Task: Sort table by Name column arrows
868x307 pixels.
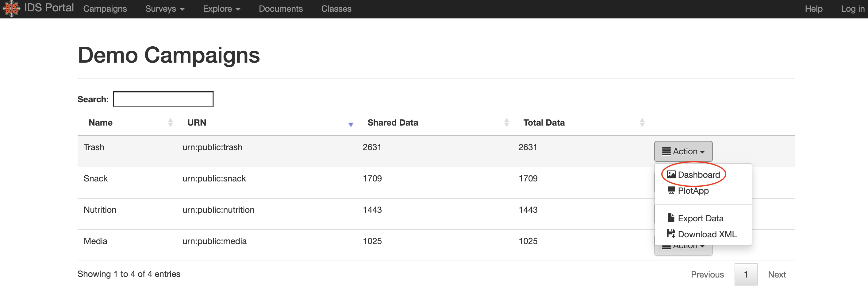Action: (170, 122)
